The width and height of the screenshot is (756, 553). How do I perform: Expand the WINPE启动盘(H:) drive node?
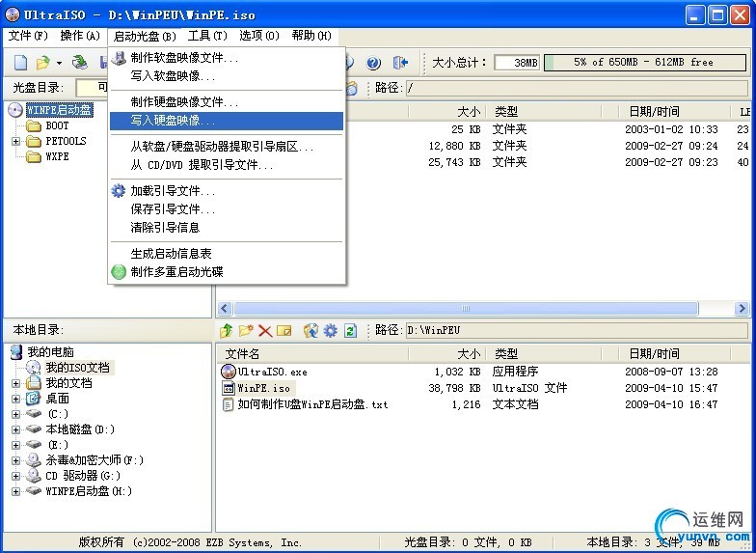click(x=15, y=492)
